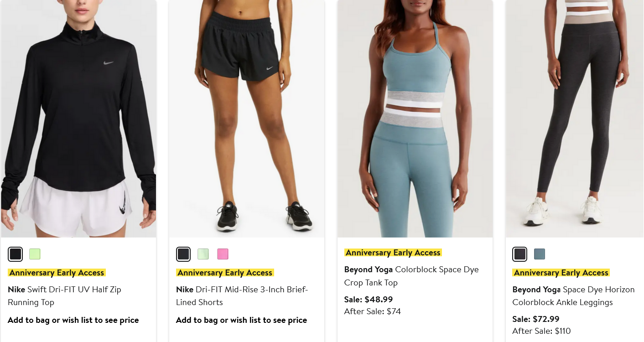The height and width of the screenshot is (342, 644).
Task: Open the Nike black half zip top image
Action: [x=78, y=119]
